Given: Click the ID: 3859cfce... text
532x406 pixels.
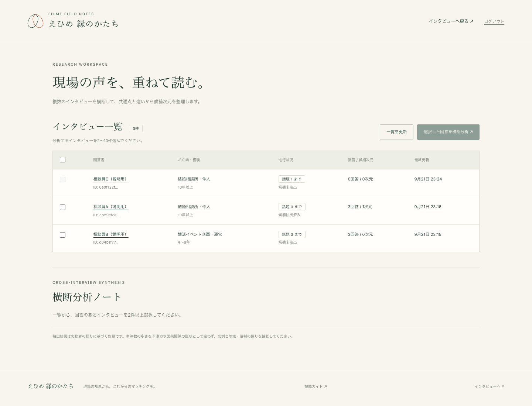Looking at the screenshot, I should [106, 215].
